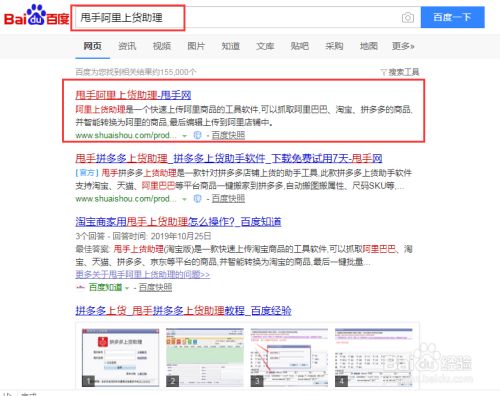
Task: Open 淘宝商家用甩手上货助理怎么操作 result
Action: click(178, 222)
